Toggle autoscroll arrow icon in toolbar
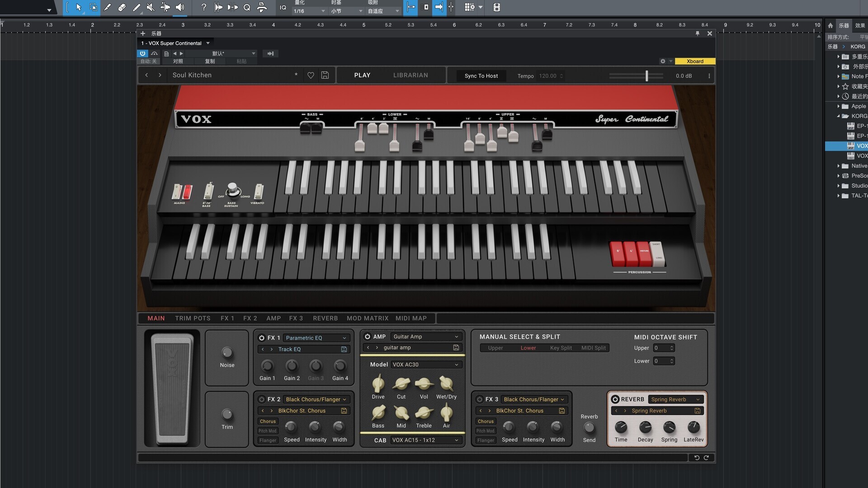 (439, 7)
